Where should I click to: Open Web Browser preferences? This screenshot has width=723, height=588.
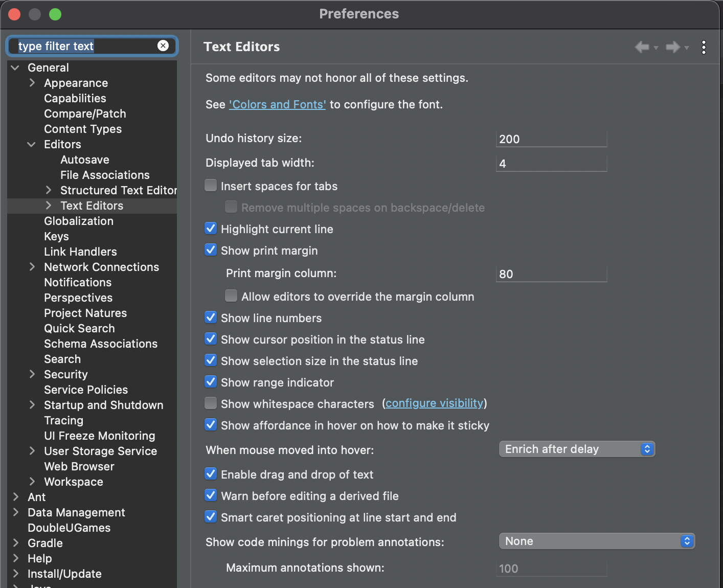[79, 466]
